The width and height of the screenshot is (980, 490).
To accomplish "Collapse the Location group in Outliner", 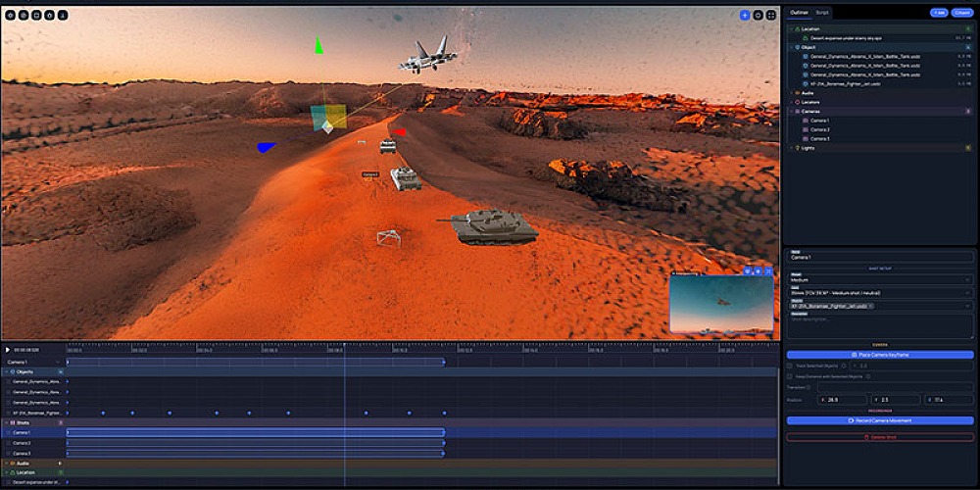I will point(790,28).
